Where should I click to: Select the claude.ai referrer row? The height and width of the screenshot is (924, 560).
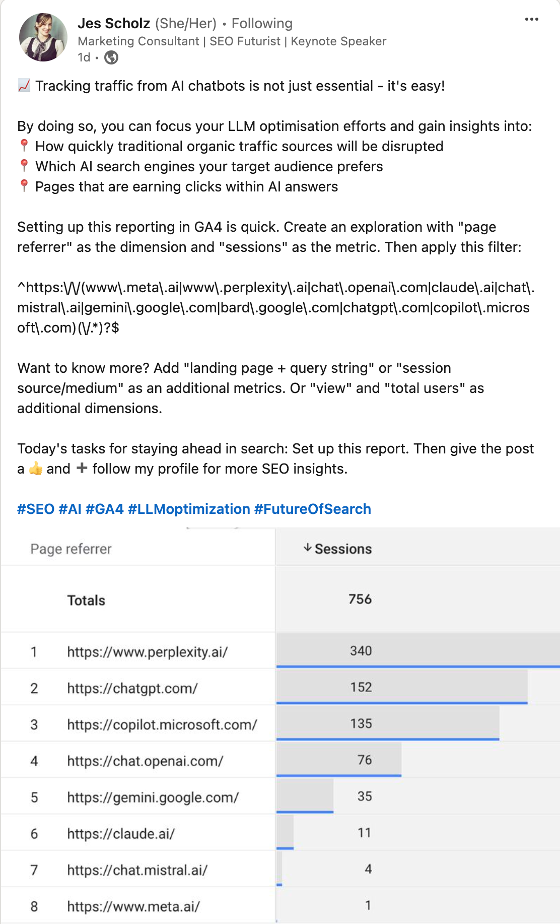point(121,834)
